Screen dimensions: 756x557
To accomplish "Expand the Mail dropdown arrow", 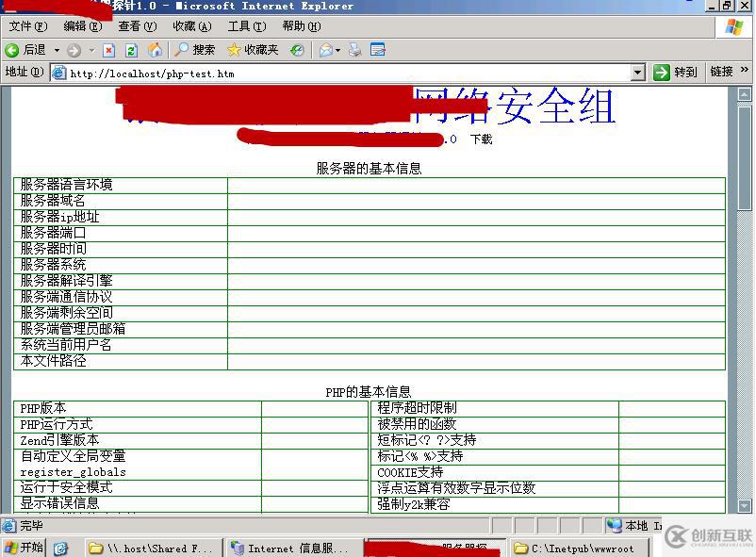I will coord(338,50).
